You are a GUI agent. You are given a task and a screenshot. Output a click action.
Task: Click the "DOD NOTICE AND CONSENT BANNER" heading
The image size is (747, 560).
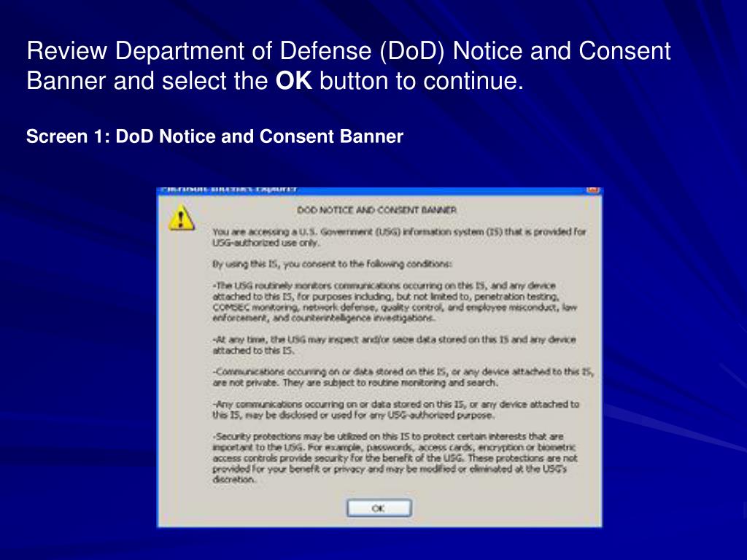tap(376, 210)
